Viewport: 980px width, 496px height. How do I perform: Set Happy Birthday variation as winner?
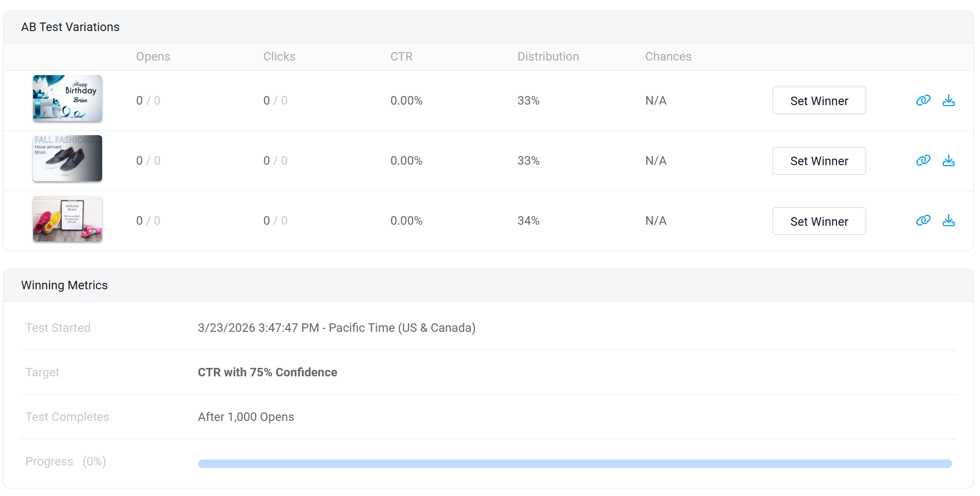(818, 101)
